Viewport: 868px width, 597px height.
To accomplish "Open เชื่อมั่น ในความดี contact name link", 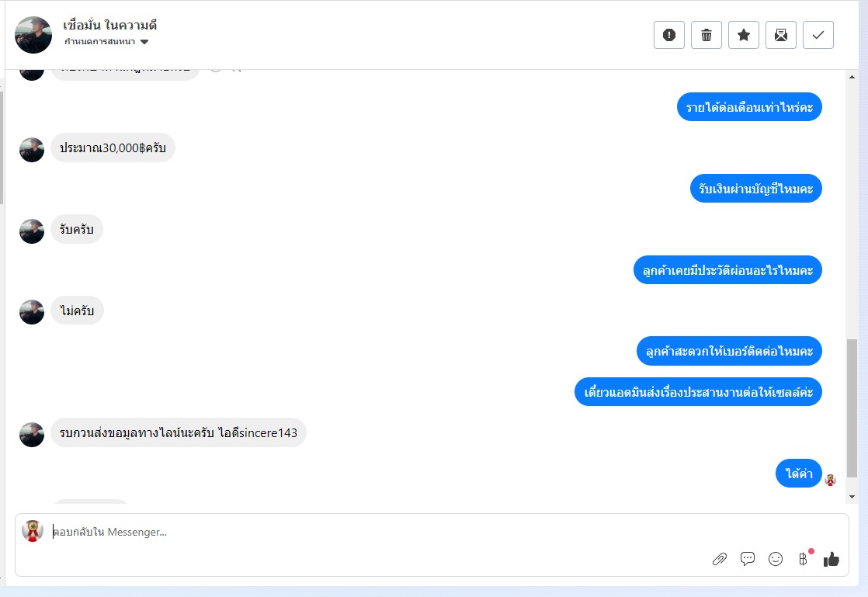I will [109, 25].
